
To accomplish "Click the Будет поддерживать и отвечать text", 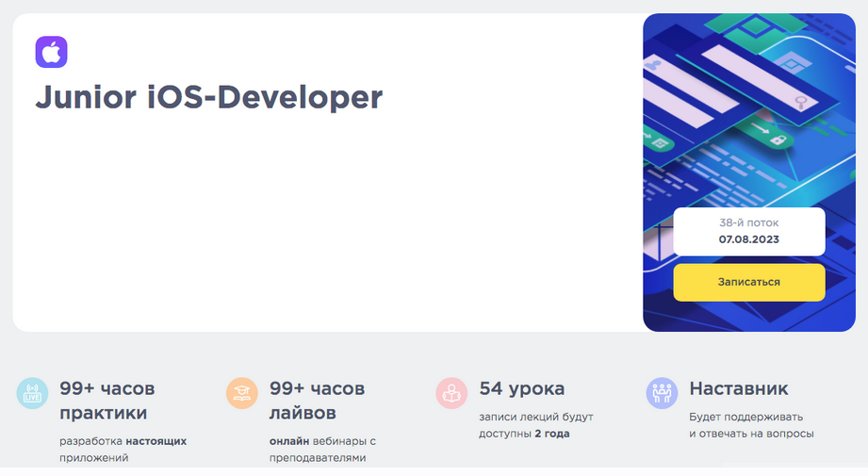I will point(750,425).
